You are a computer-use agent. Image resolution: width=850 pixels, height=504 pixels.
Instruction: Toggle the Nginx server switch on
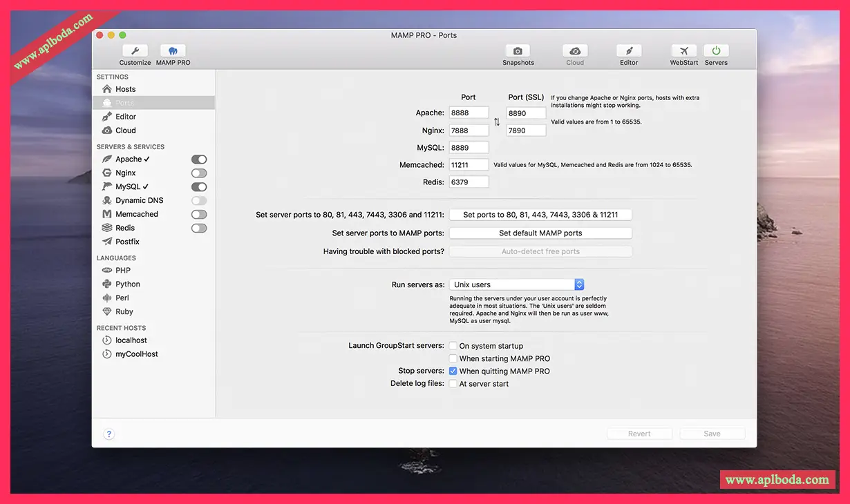199,173
